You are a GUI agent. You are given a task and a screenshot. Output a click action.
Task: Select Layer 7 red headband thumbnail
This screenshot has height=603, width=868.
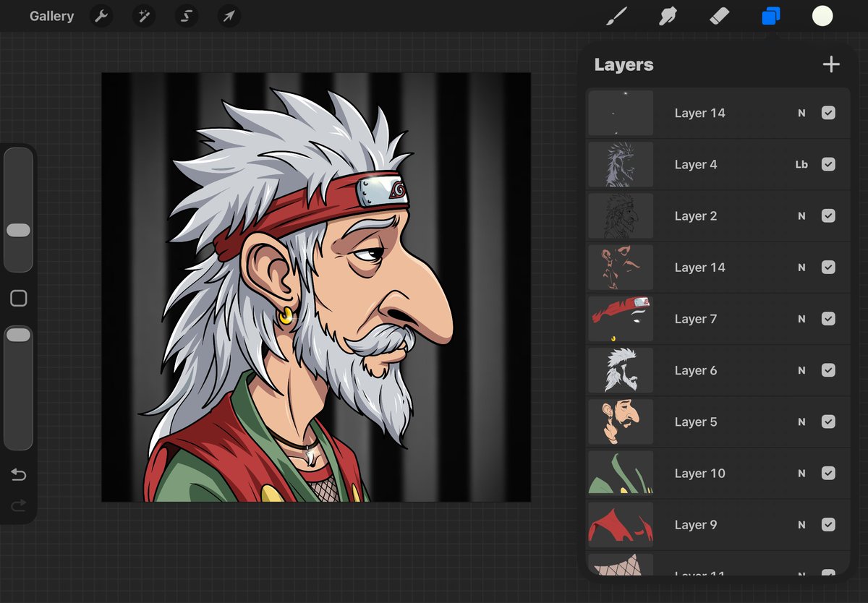pyautogui.click(x=621, y=319)
